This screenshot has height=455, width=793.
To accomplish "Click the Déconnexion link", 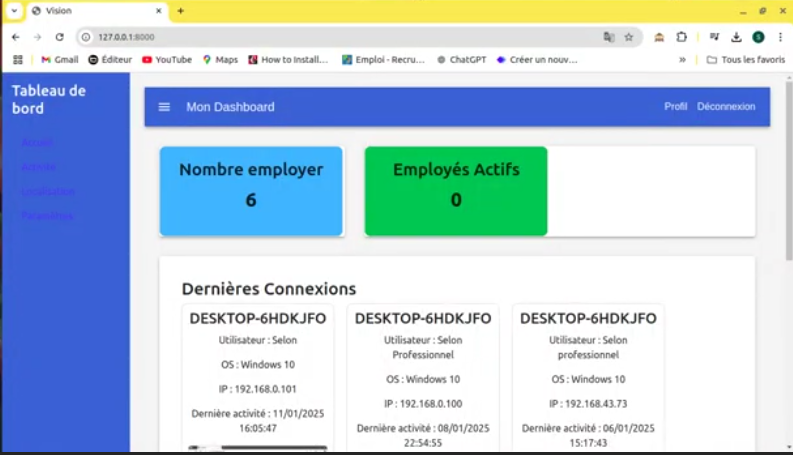I will tap(726, 107).
